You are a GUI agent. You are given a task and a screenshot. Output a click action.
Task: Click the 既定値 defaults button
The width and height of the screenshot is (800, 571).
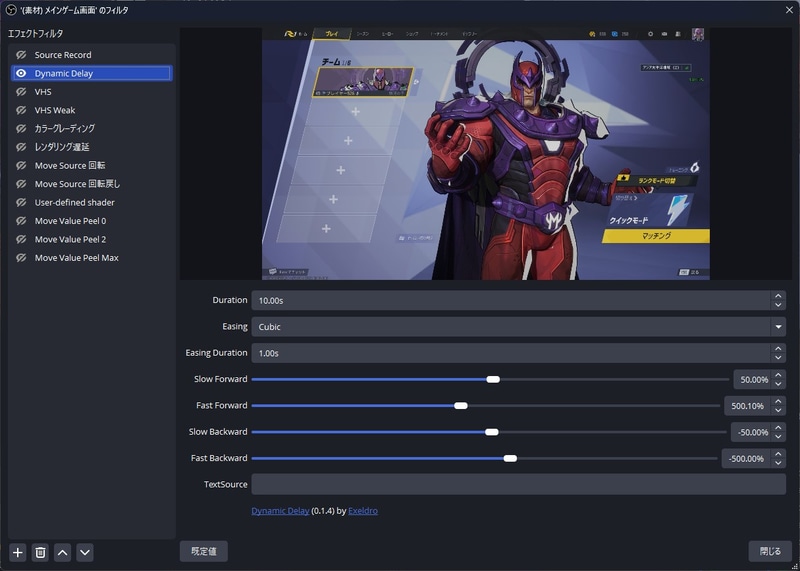(204, 551)
